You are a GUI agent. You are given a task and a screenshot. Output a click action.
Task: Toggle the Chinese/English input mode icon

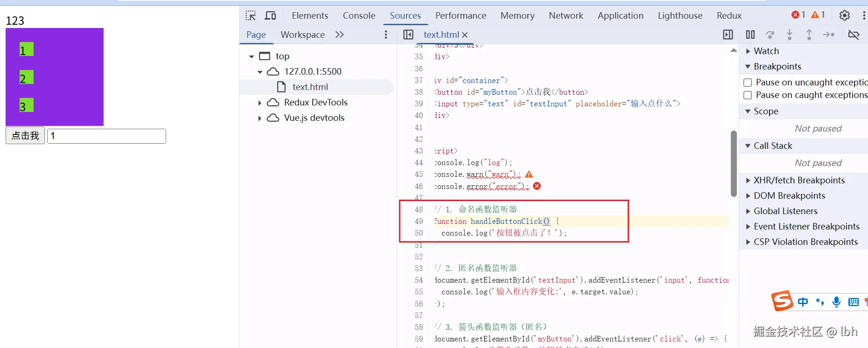[x=803, y=302]
